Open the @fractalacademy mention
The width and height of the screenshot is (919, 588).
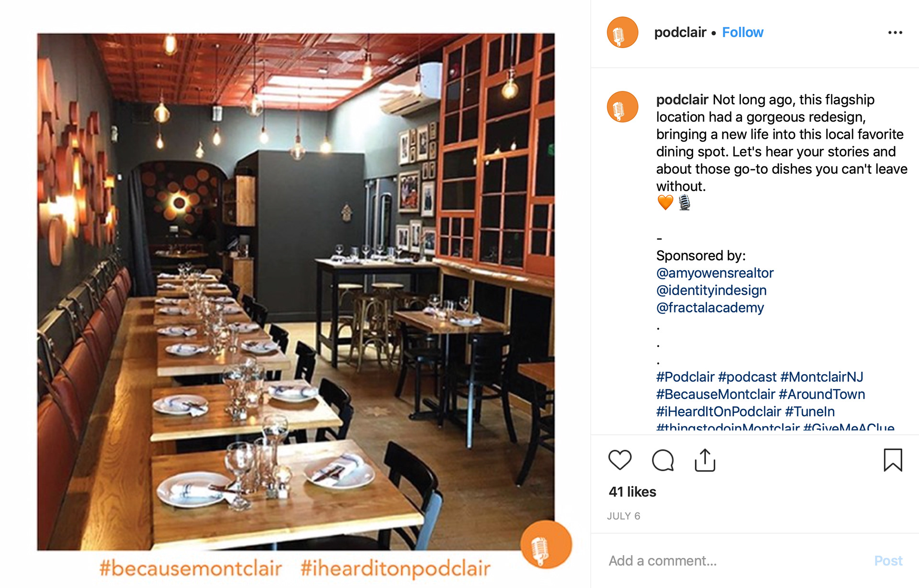point(710,307)
